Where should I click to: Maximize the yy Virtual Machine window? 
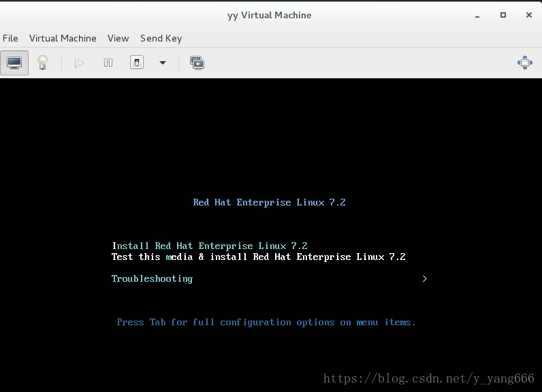pyautogui.click(x=503, y=15)
